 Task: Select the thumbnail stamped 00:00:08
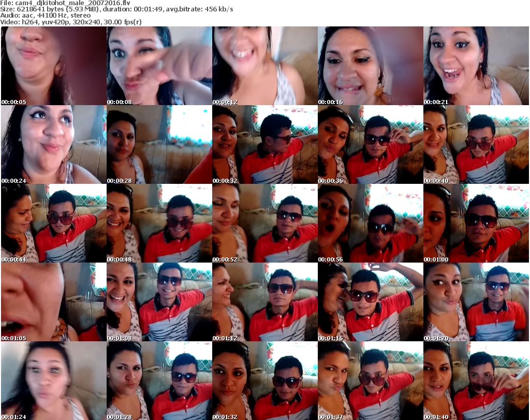coord(159,66)
